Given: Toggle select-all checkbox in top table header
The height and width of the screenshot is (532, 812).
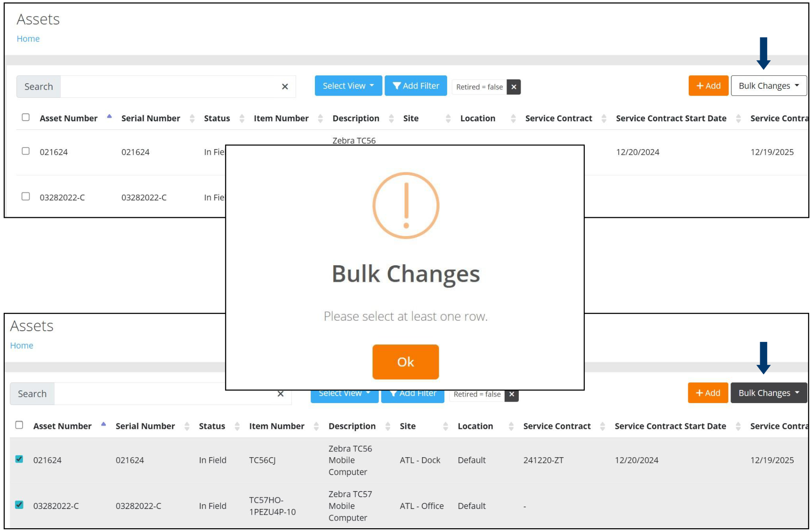Looking at the screenshot, I should [26, 117].
